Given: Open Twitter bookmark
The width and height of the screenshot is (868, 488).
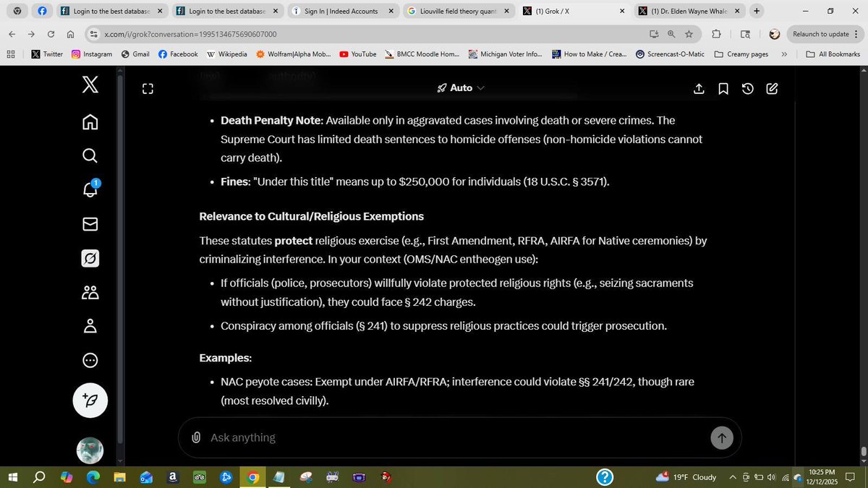Looking at the screenshot, I should click(x=47, y=54).
